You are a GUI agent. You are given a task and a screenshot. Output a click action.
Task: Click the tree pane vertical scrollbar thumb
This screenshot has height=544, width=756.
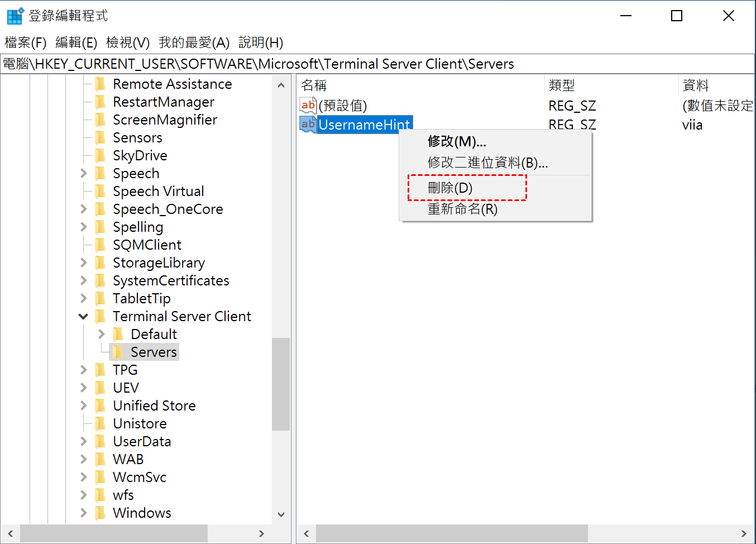click(281, 384)
